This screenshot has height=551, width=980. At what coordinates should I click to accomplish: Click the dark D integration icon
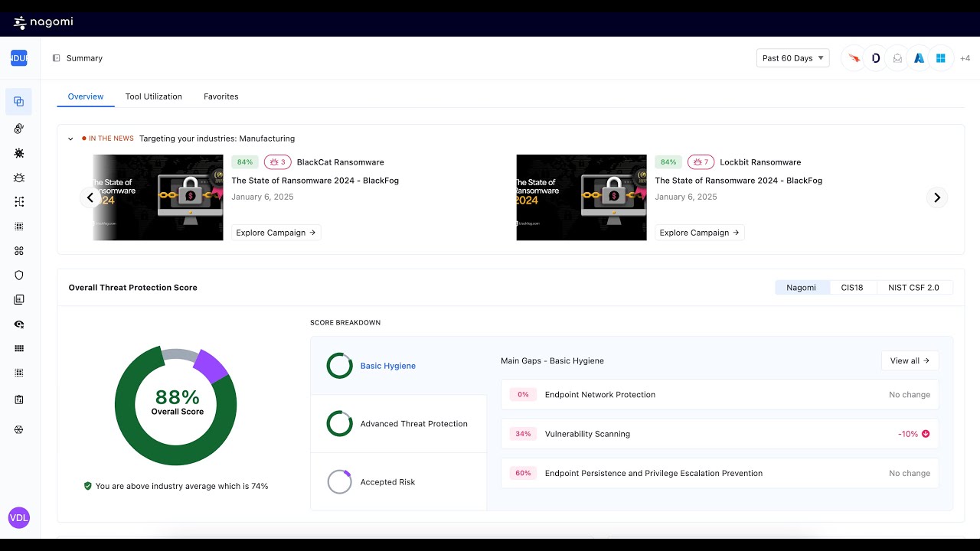pyautogui.click(x=876, y=58)
